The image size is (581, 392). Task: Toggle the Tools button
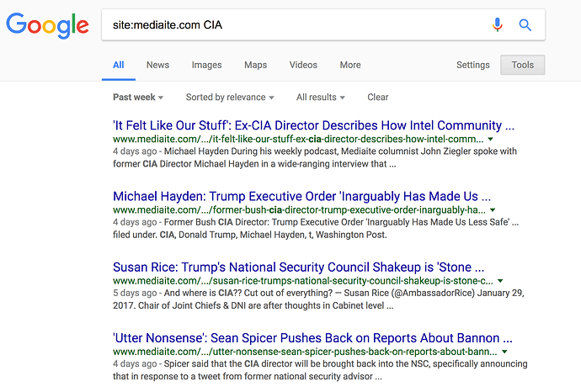click(522, 65)
